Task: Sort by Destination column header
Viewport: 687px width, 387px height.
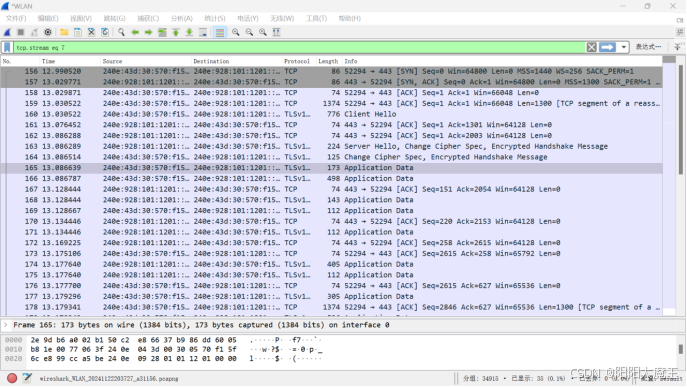Action: (x=237, y=61)
